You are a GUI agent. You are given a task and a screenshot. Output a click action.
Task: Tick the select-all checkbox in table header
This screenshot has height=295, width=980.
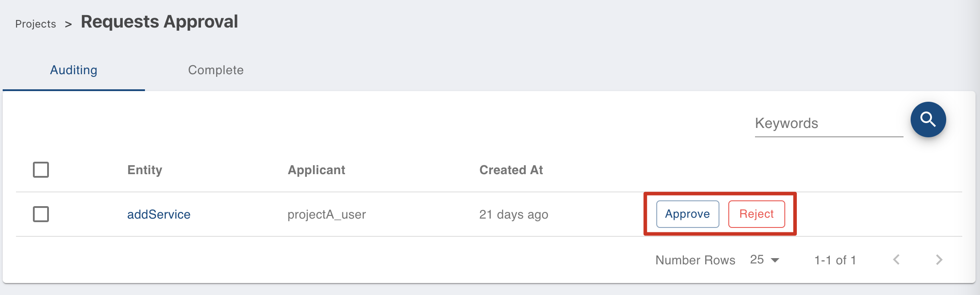(41, 170)
